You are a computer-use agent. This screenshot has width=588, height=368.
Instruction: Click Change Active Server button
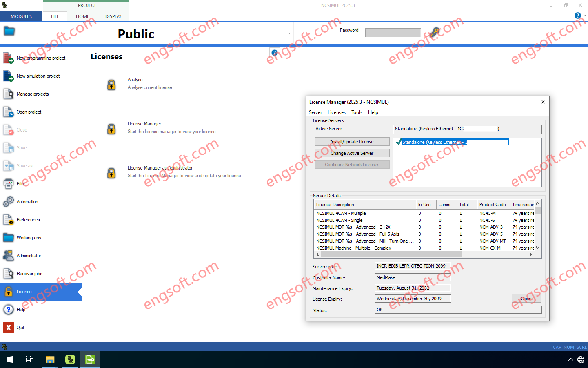point(352,153)
